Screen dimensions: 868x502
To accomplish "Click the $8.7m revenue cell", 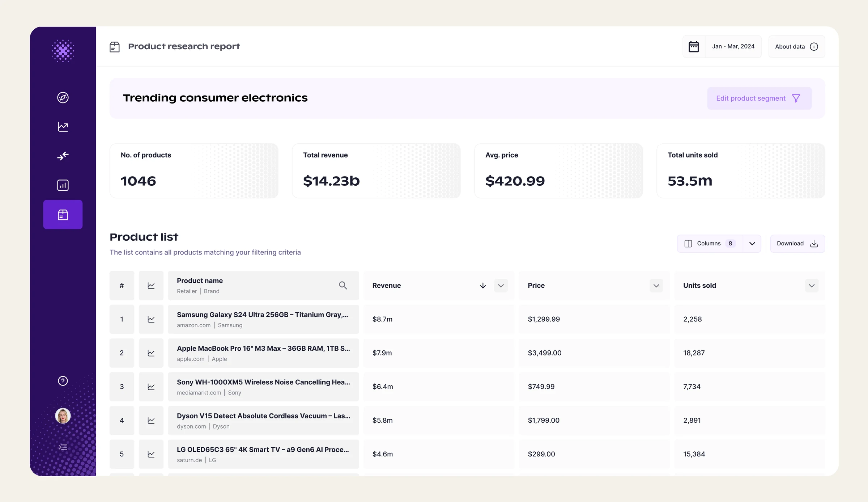I will [x=439, y=319].
